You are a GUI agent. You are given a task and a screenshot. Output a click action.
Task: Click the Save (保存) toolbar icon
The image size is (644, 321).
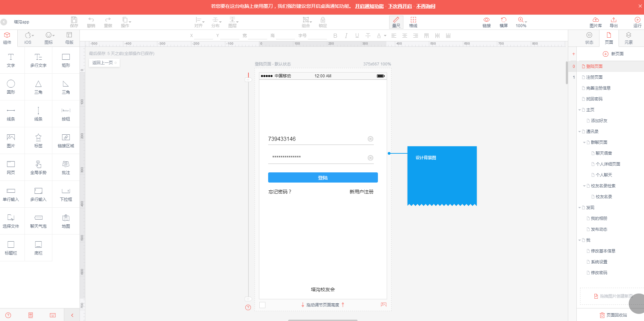click(x=74, y=22)
